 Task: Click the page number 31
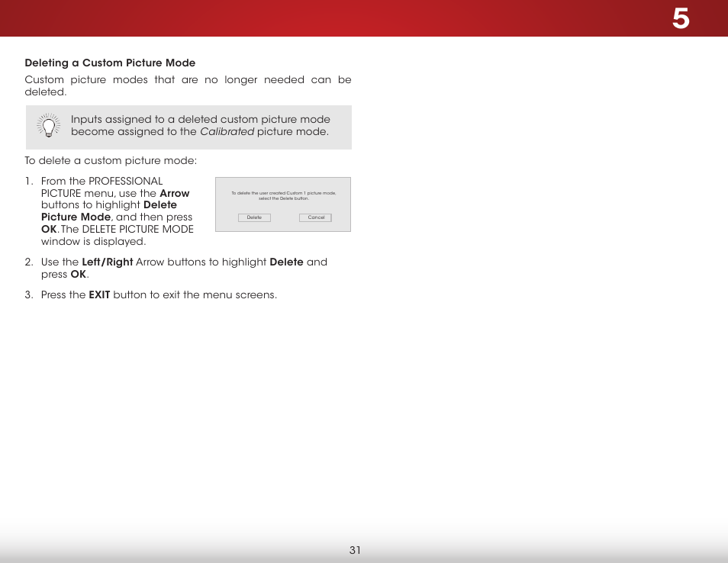tap(355, 550)
